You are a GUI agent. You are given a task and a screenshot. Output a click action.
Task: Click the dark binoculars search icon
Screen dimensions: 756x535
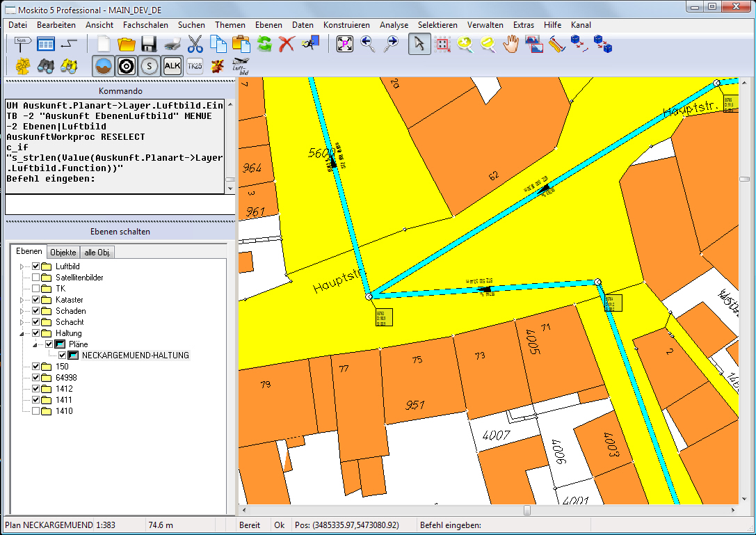click(46, 66)
